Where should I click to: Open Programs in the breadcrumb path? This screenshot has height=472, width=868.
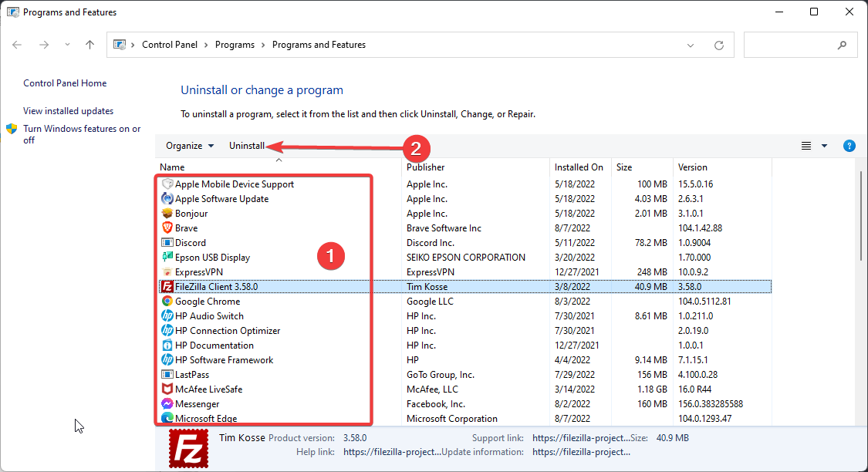tap(235, 45)
